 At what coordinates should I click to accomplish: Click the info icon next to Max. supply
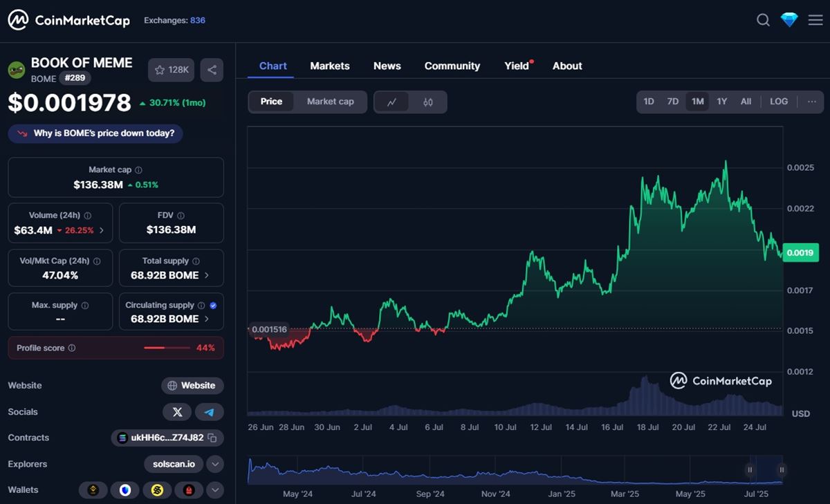click(84, 306)
